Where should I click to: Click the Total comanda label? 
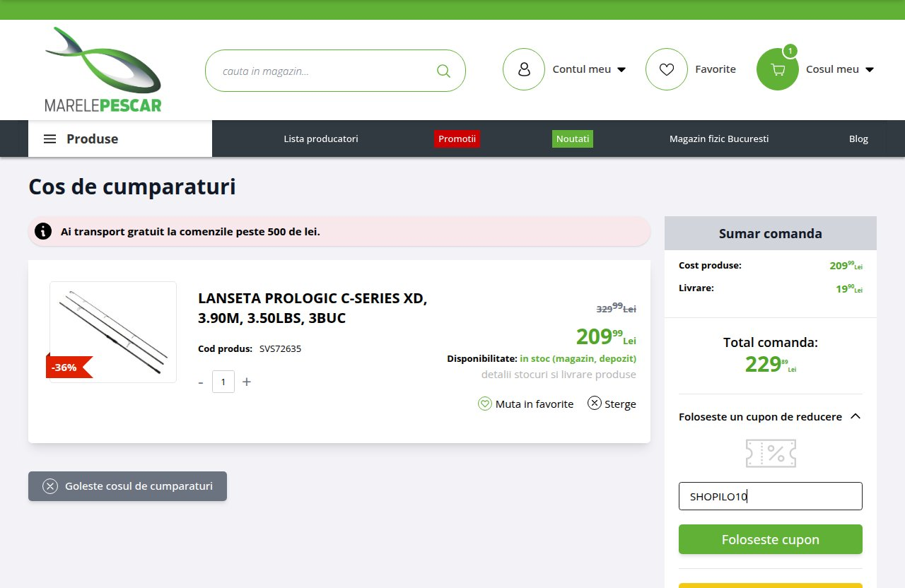click(x=771, y=342)
